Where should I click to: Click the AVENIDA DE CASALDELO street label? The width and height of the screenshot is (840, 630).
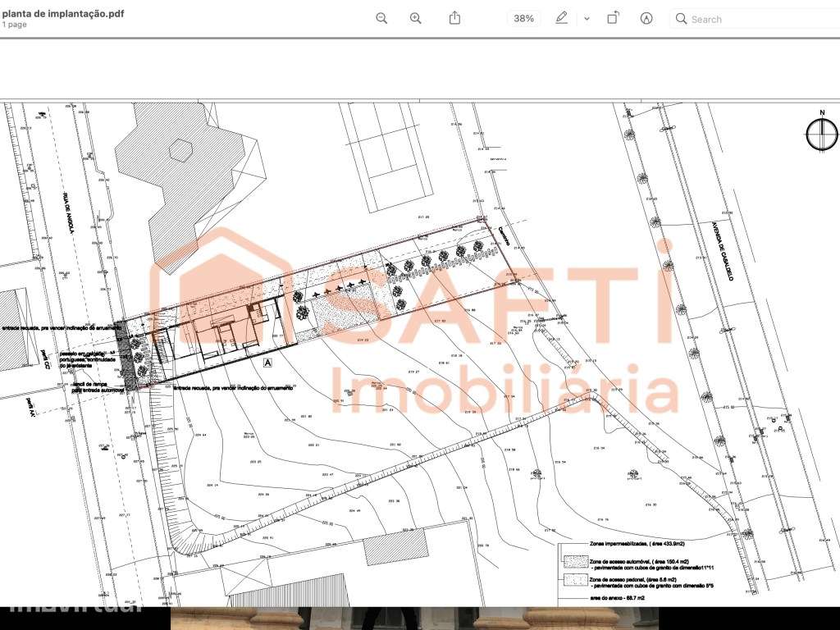pos(724,251)
